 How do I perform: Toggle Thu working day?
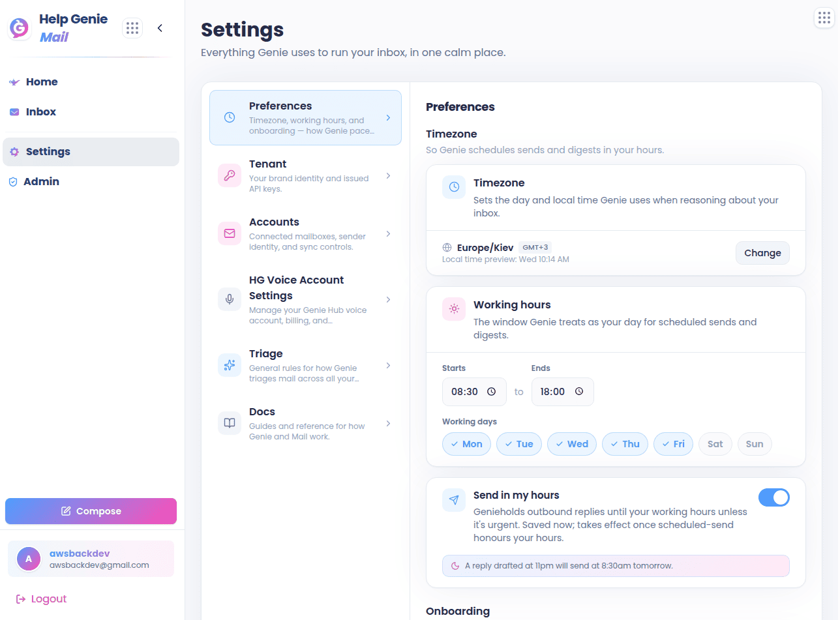625,444
